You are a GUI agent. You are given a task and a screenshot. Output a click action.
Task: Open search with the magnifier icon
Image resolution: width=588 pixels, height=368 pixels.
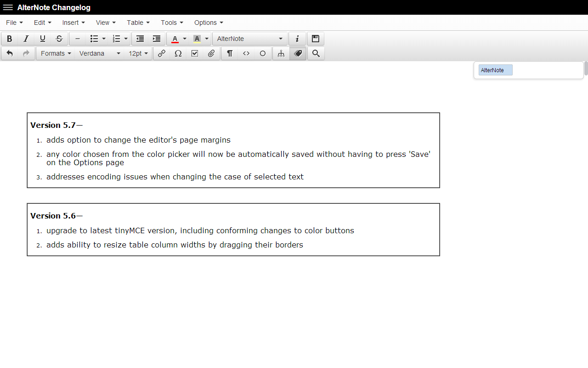click(316, 53)
